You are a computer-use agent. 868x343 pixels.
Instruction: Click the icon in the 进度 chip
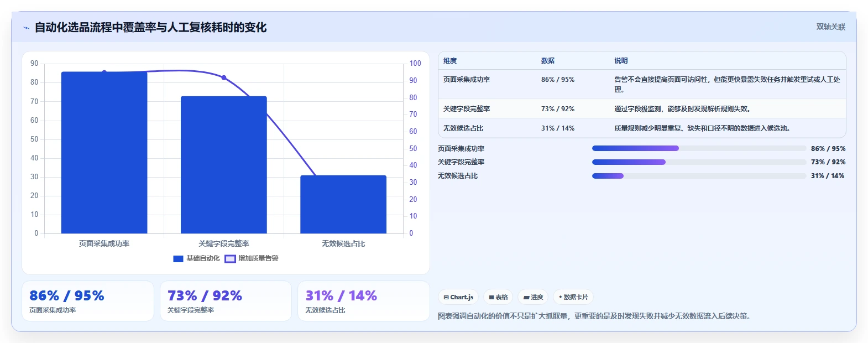coord(526,298)
